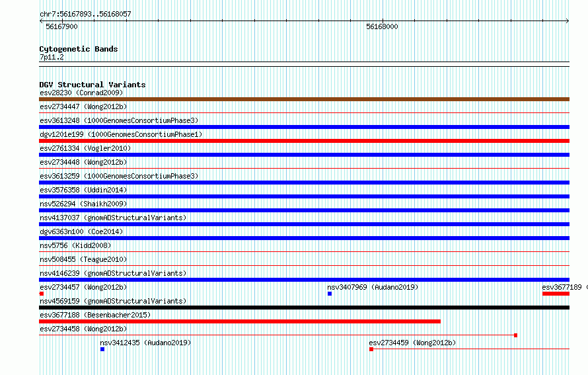Viewport: 588px width, 375px height.
Task: Click nsv4146239 (gnomADStructuralVariants) label
Action: tap(113, 273)
